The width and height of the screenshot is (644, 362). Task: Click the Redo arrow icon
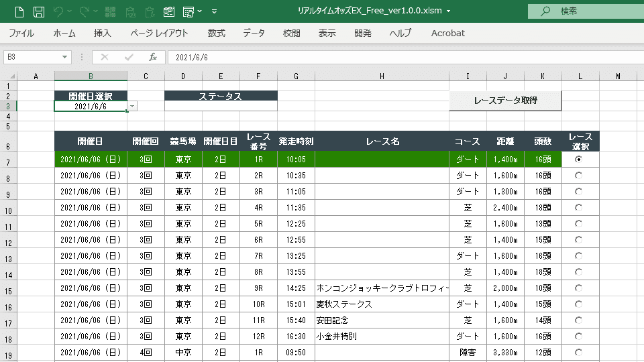[x=85, y=12]
